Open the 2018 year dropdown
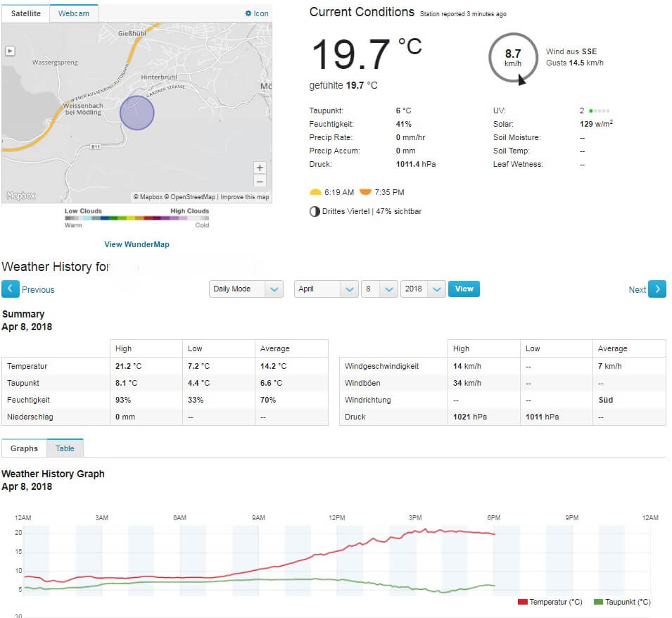This screenshot has height=618, width=672. 422,289
